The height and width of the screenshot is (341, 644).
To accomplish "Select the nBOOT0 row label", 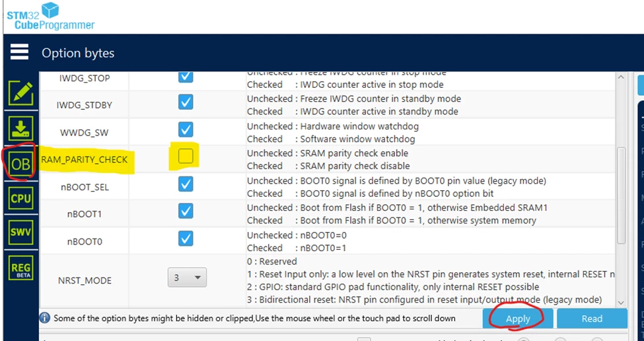I will click(x=84, y=242).
